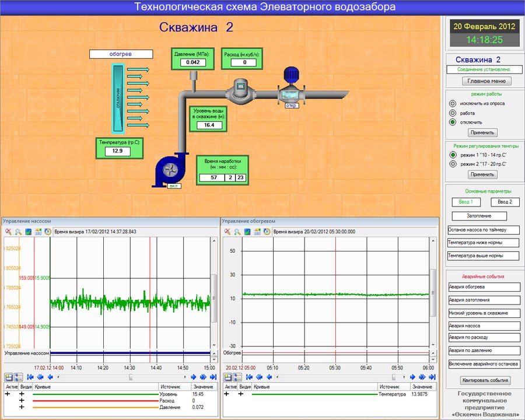Click the red X icon in the heating chart toolbar

[228, 232]
